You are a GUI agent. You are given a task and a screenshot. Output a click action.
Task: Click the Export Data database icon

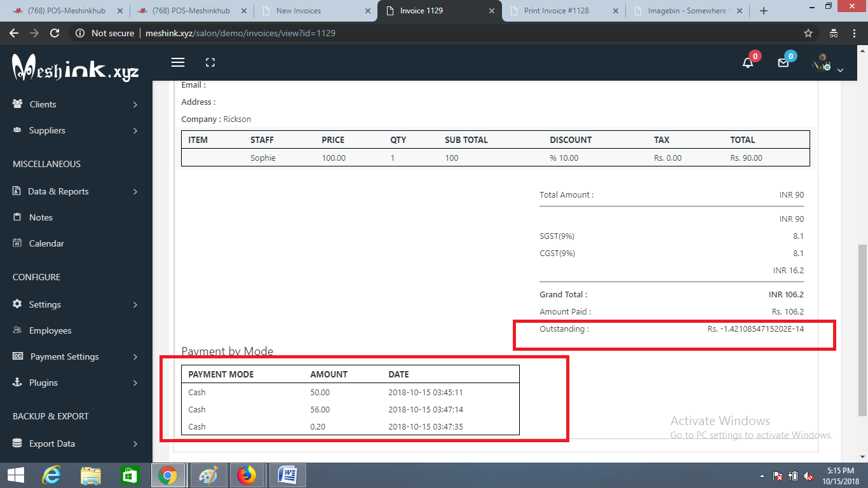pyautogui.click(x=17, y=444)
